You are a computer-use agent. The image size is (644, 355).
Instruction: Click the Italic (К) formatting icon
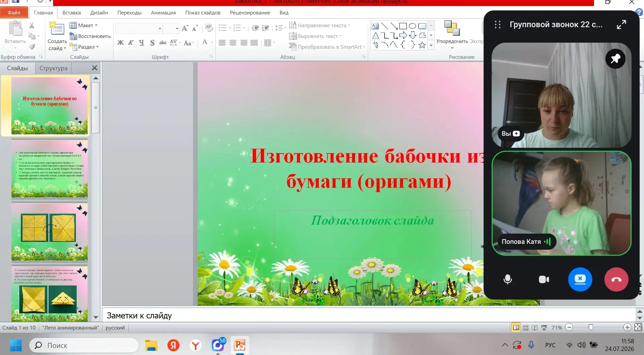pos(131,43)
